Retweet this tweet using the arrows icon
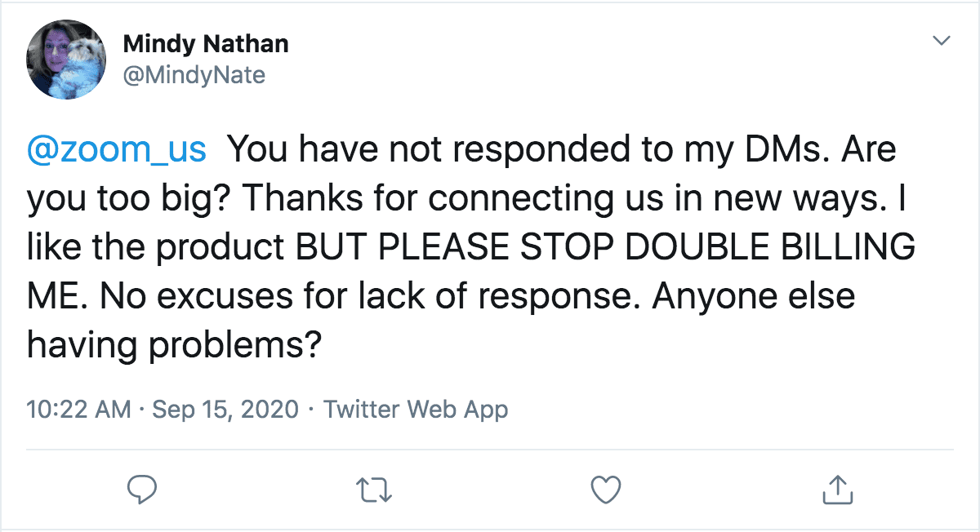 pos(376,489)
